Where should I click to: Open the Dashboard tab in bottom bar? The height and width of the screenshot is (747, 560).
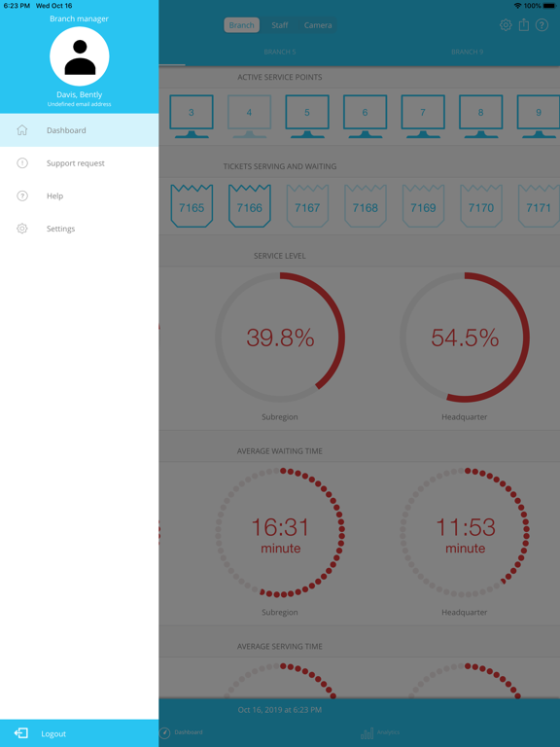181,732
